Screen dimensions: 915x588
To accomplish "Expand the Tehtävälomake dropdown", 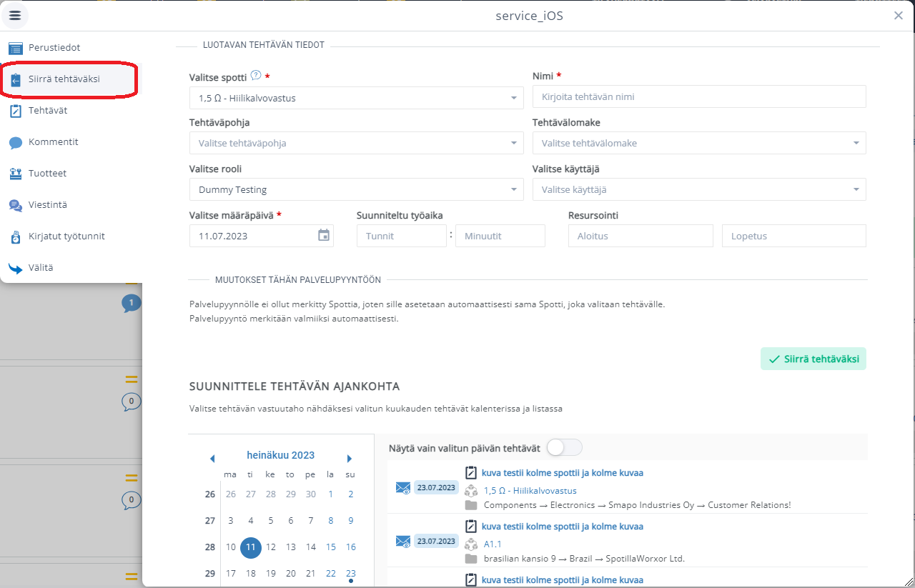I will click(x=699, y=143).
